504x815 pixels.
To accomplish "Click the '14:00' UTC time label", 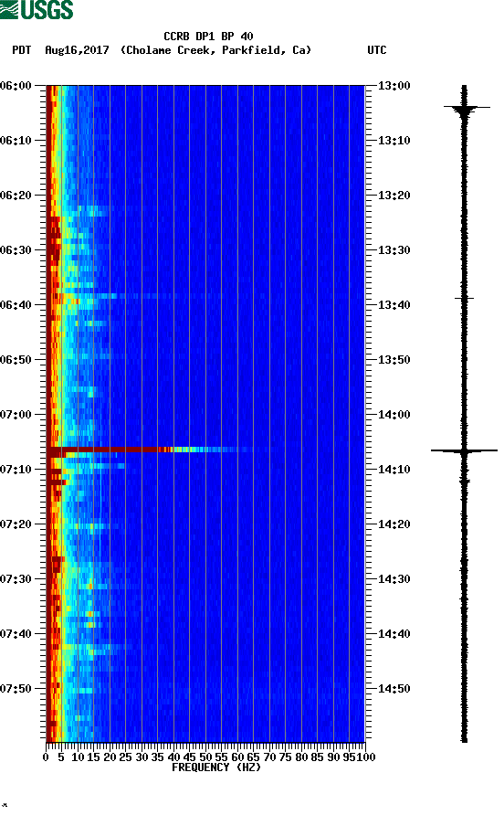I will point(394,415).
